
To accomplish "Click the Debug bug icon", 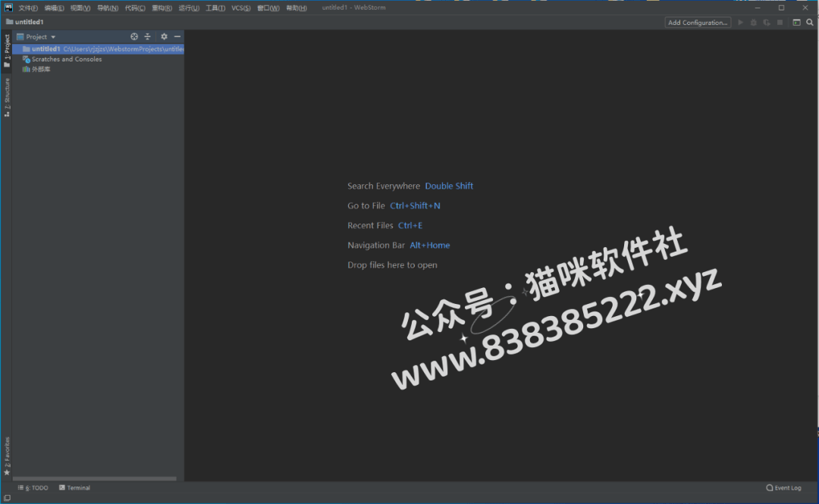I will pyautogui.click(x=753, y=23).
